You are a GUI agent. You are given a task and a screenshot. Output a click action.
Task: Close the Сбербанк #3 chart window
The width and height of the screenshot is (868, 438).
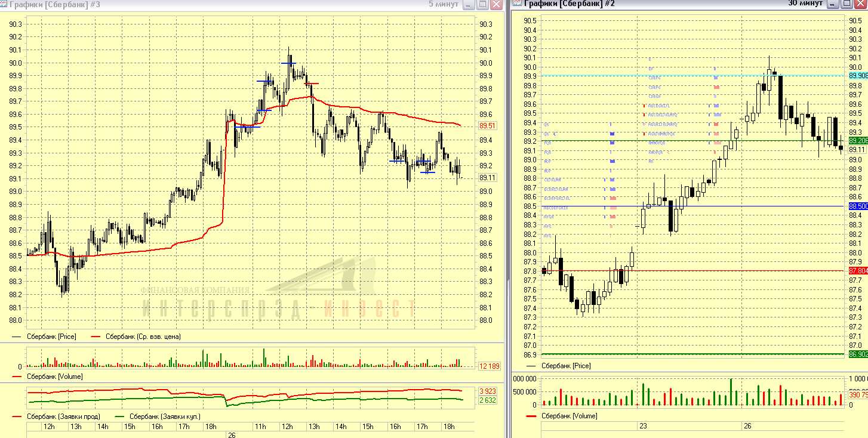coord(496,4)
